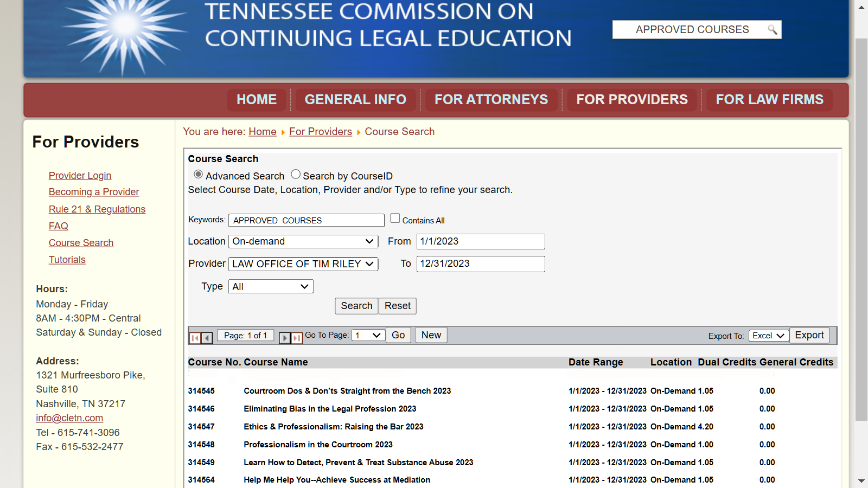Select the Advanced Search radio button
This screenshot has height=488, width=868.
point(198,174)
